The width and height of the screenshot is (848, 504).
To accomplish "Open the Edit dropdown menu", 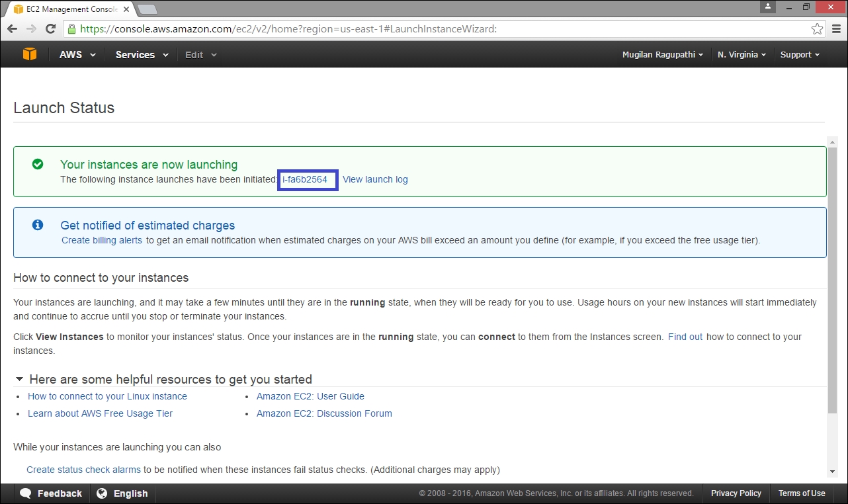I will [200, 54].
